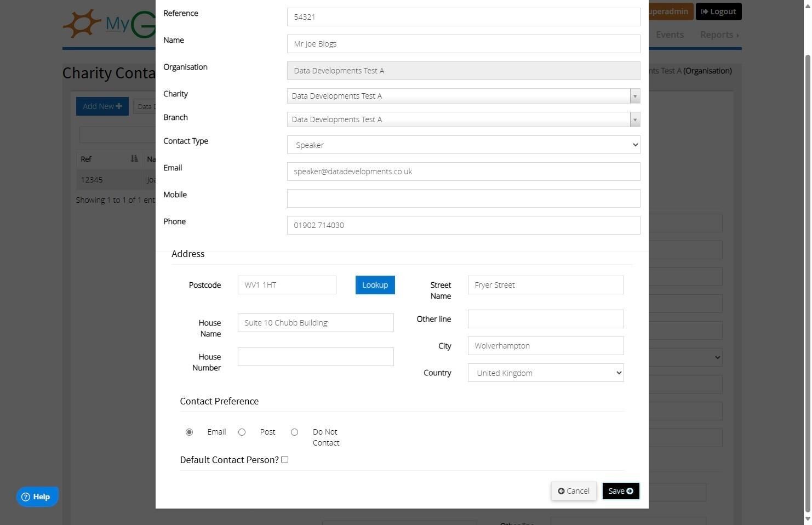Cancel the contact dialog

[574, 491]
